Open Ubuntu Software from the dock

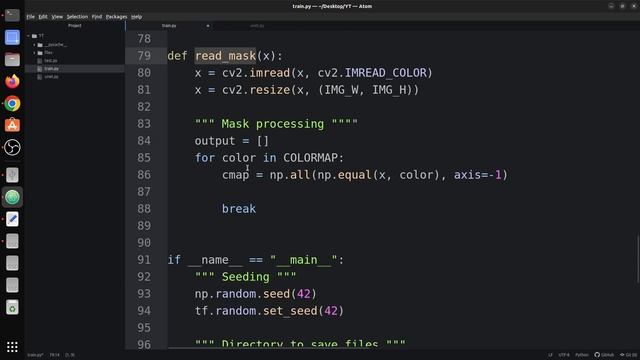12,125
